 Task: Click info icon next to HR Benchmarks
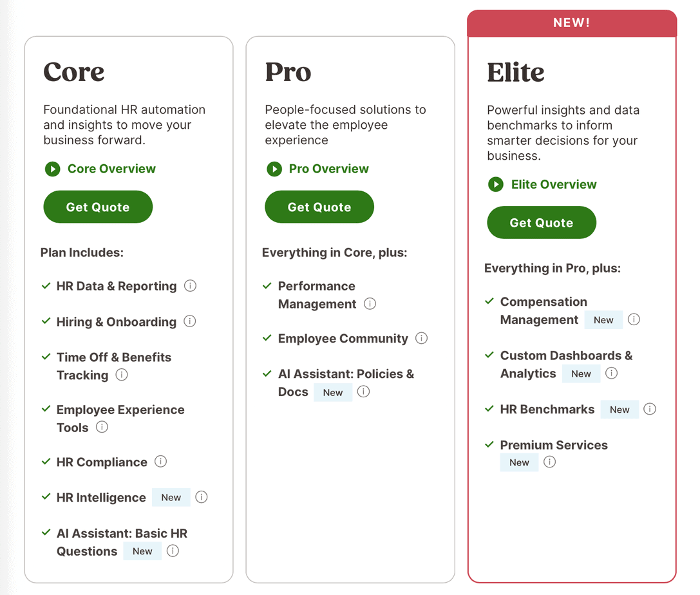tap(650, 409)
